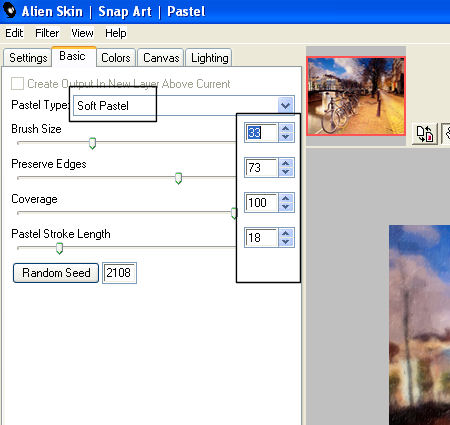This screenshot has height=425, width=450.
Task: Open the Filter menu
Action: click(x=47, y=33)
